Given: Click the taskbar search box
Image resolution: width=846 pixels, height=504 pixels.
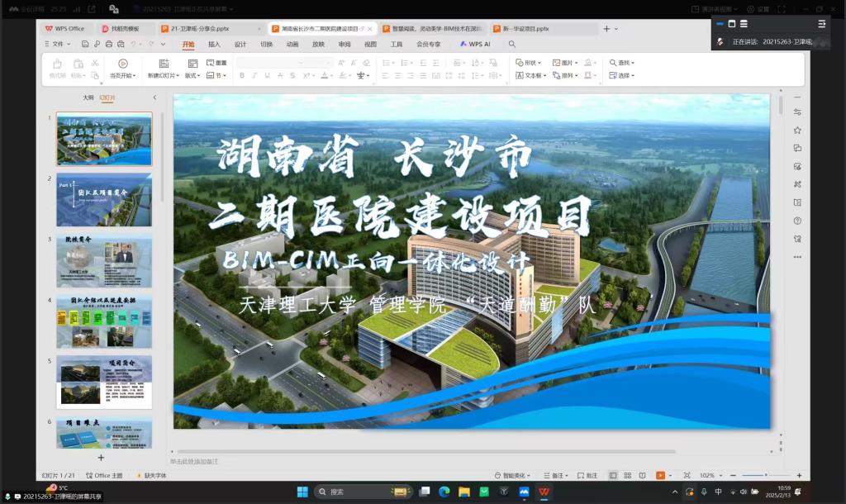Looking at the screenshot, I should tap(364, 492).
